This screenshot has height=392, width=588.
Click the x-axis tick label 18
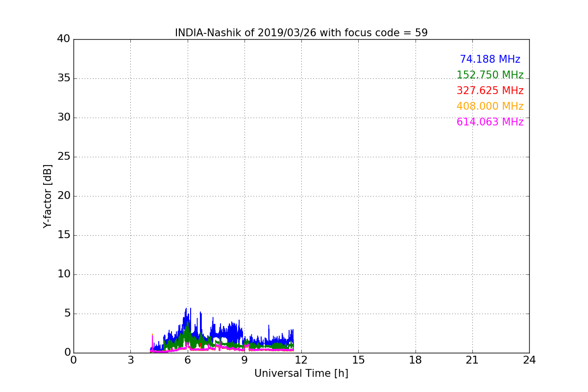click(x=416, y=360)
